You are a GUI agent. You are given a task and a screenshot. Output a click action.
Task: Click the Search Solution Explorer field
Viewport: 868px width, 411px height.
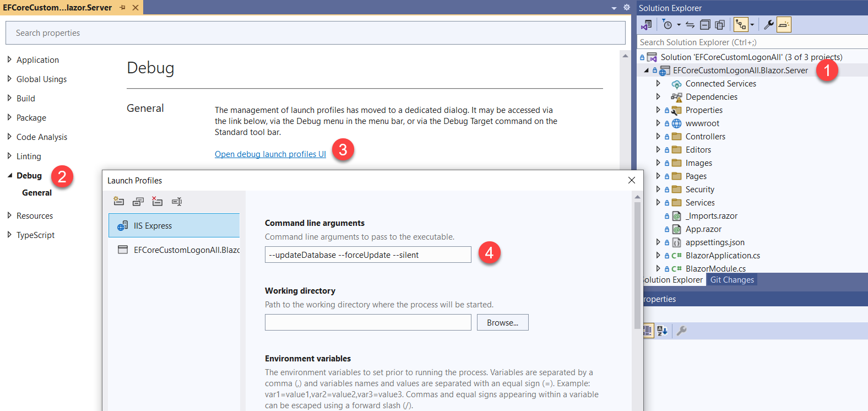pos(752,42)
